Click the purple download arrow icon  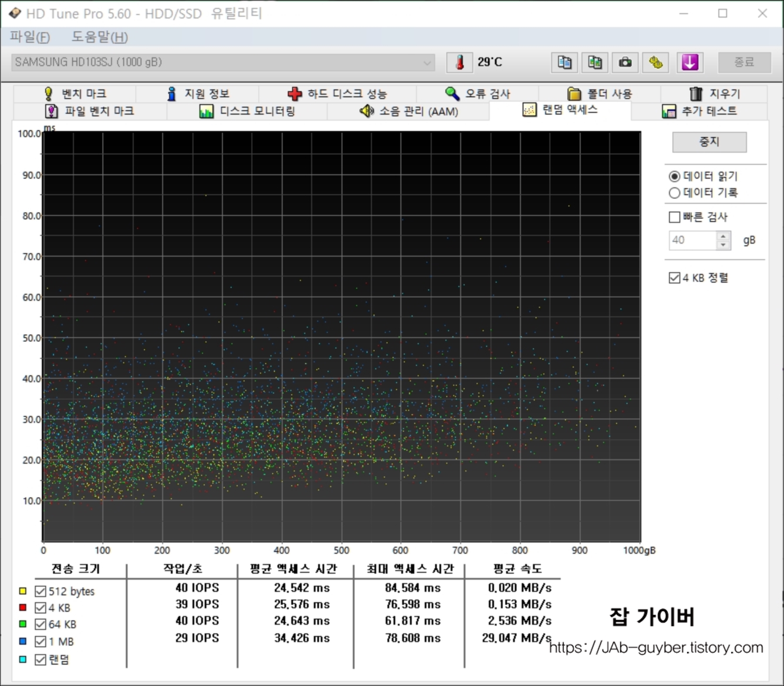(690, 62)
